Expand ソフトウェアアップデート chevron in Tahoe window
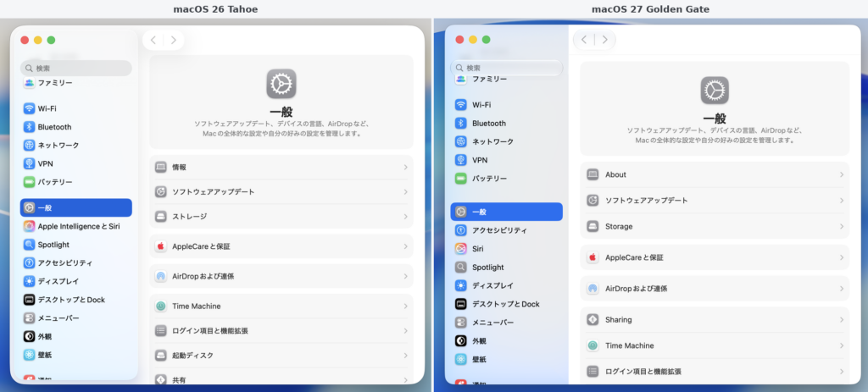The height and width of the screenshot is (392, 868). [406, 192]
